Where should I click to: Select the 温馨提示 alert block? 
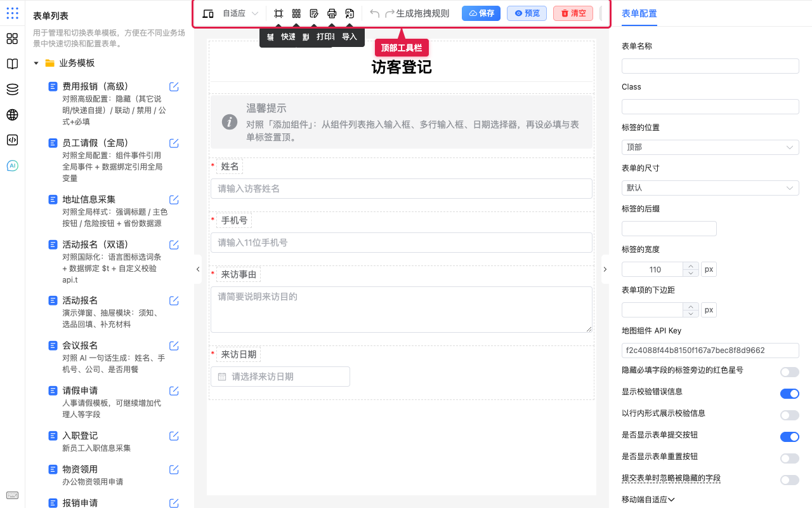coord(401,122)
